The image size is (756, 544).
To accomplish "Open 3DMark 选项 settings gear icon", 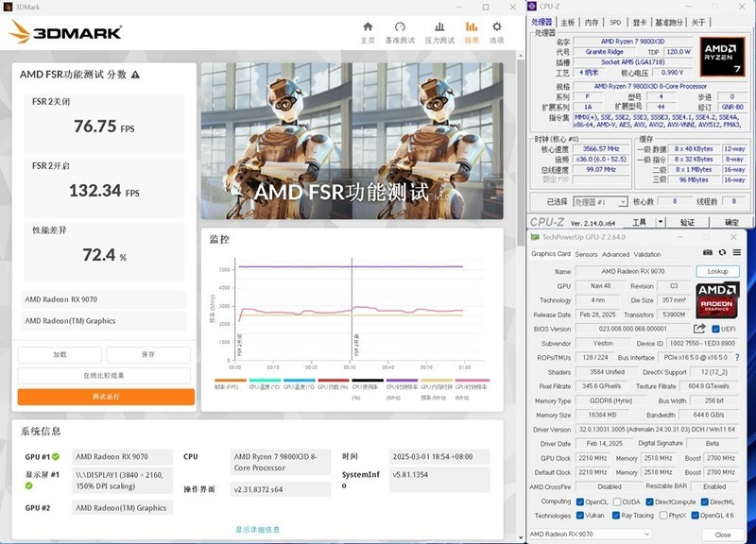I will click(496, 26).
